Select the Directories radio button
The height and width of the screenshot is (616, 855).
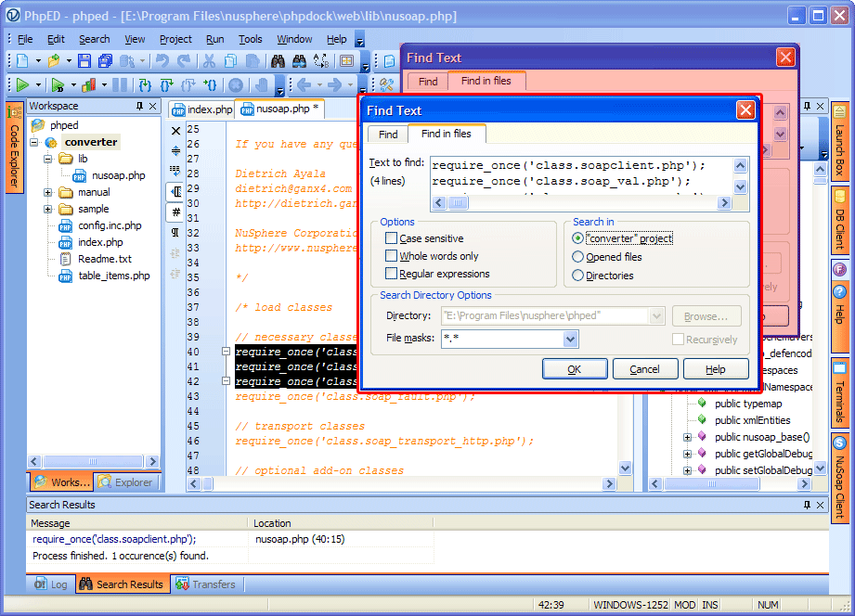577,276
